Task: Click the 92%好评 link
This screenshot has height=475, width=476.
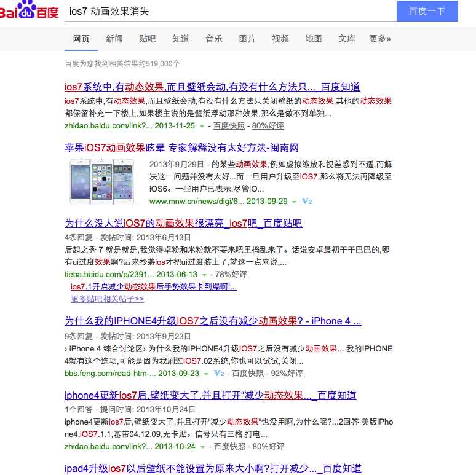Action: (287, 374)
